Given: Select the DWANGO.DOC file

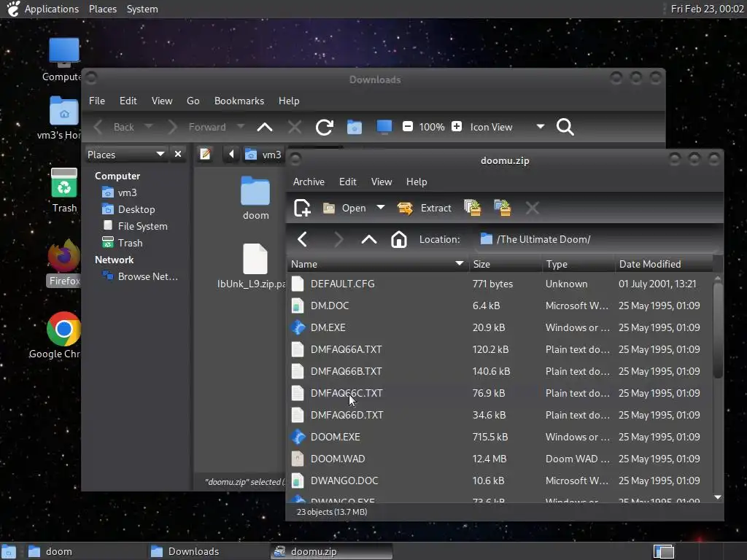Looking at the screenshot, I should click(x=344, y=481).
